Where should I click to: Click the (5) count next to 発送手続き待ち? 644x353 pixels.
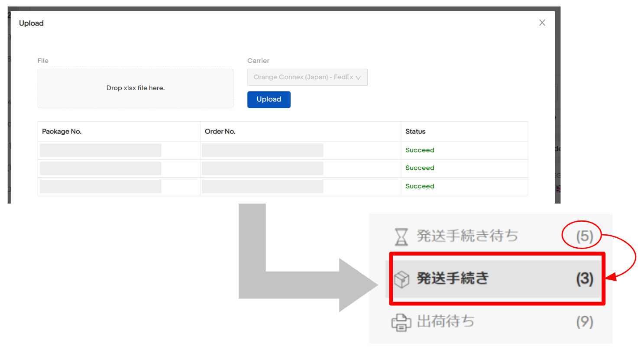[584, 236]
